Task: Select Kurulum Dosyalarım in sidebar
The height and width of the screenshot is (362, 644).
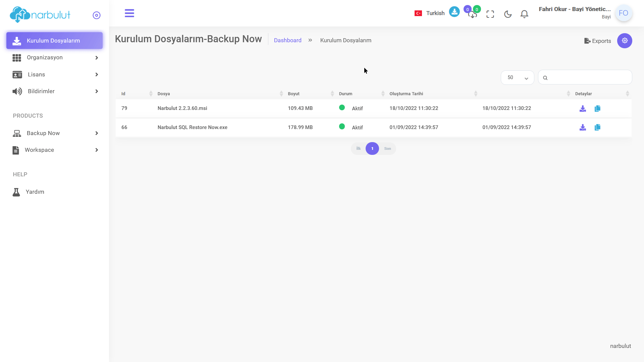Action: [55, 41]
